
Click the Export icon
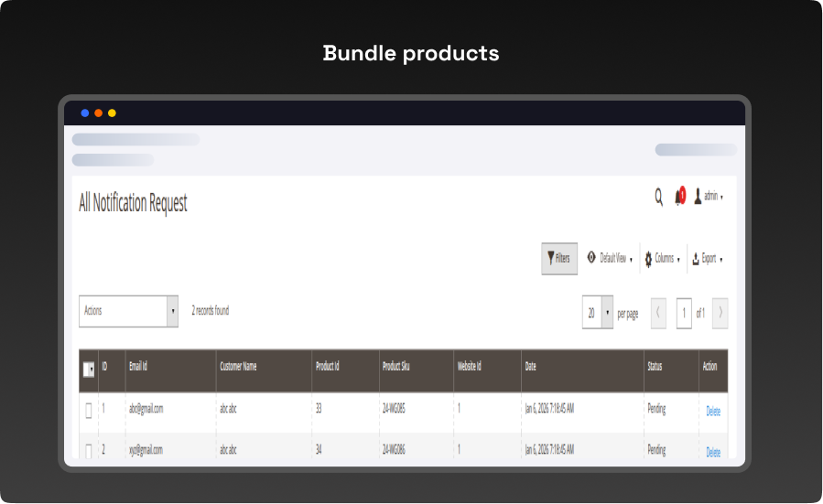(696, 259)
